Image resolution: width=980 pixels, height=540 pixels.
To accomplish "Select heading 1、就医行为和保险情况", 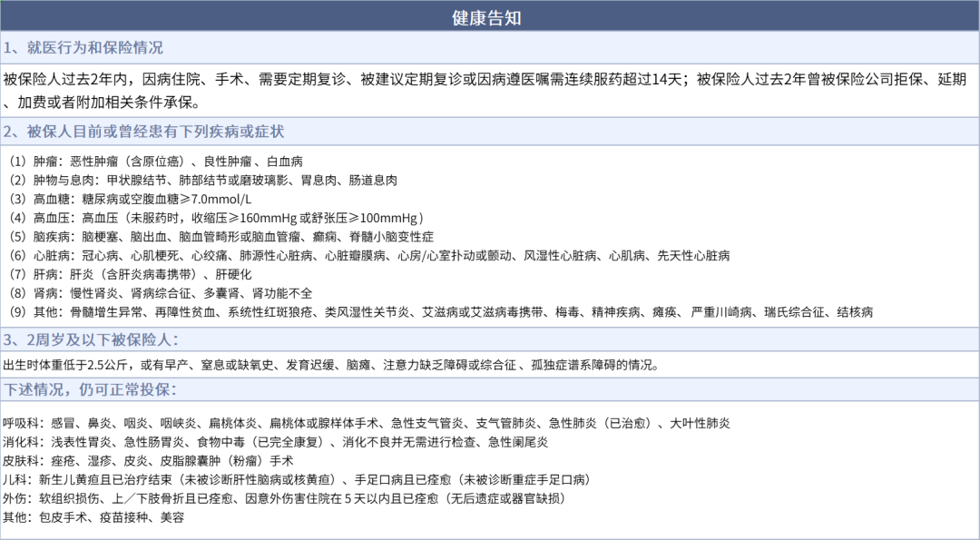I will click(83, 47).
